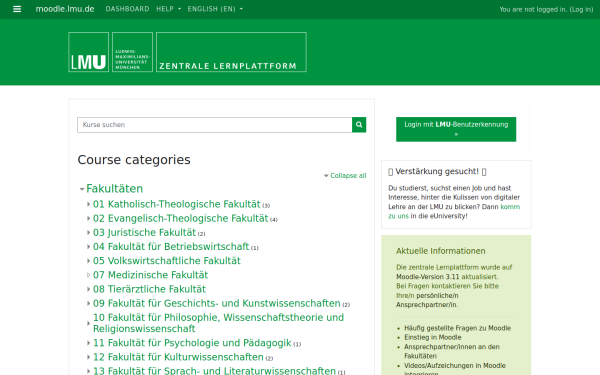Open 08 Tierärztliche Fakultät link
This screenshot has height=375, width=600.
[x=149, y=289]
